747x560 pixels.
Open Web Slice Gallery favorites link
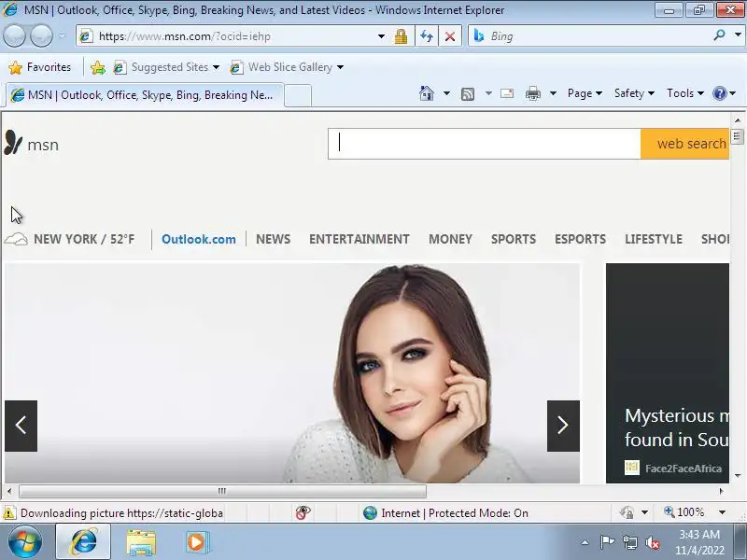282,67
